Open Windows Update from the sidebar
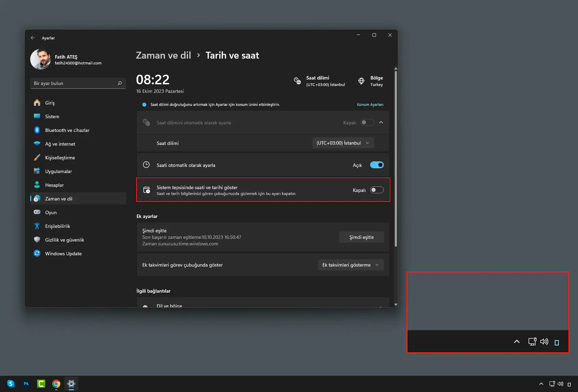 (x=63, y=253)
